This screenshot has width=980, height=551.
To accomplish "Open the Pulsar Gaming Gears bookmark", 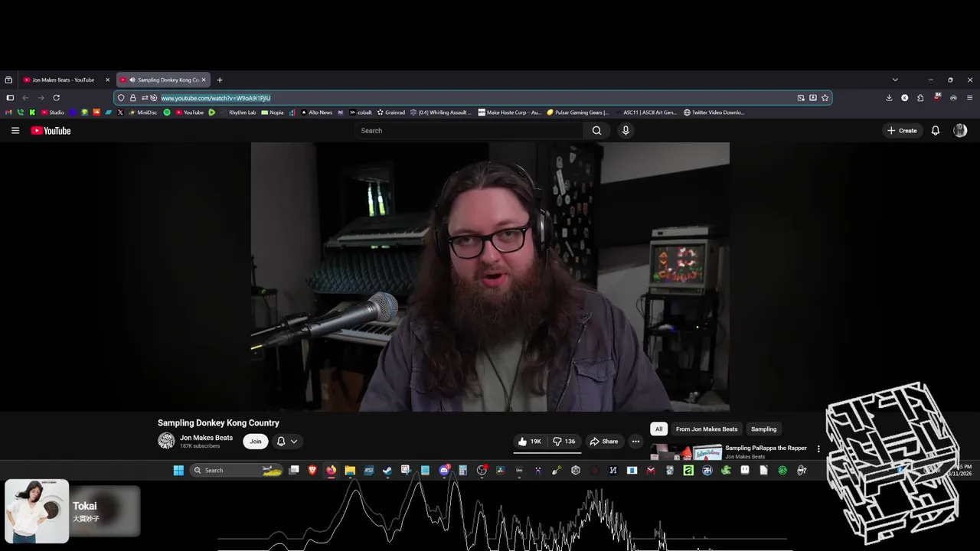I will [x=578, y=112].
